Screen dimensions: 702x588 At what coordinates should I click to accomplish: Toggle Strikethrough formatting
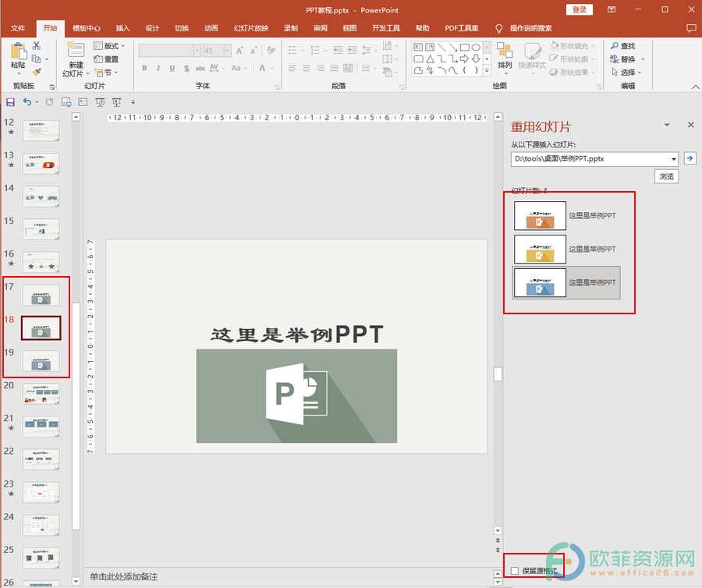[200, 68]
